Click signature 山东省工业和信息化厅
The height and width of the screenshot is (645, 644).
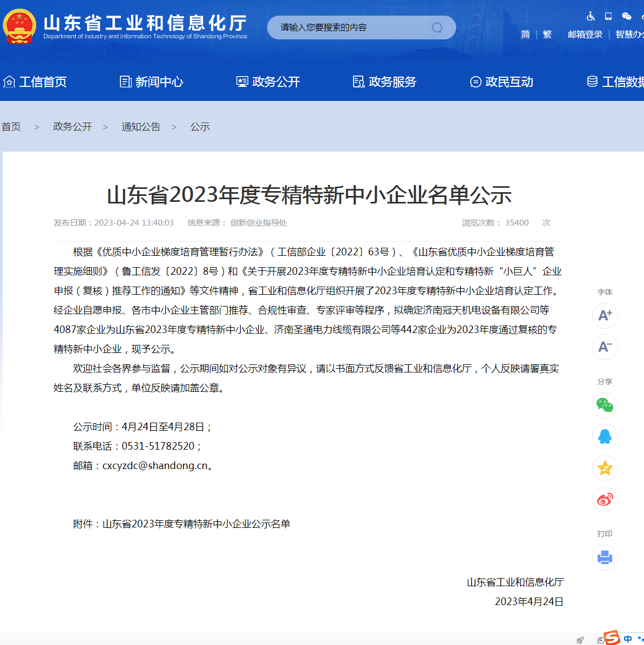[x=515, y=582]
